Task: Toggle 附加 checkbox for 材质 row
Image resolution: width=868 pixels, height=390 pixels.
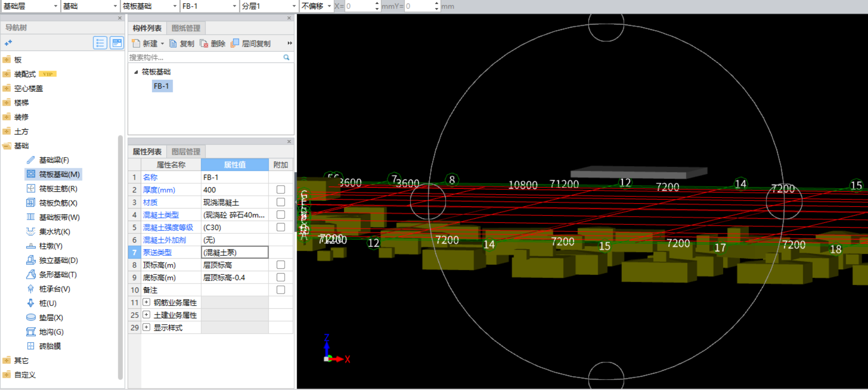Action: point(281,202)
